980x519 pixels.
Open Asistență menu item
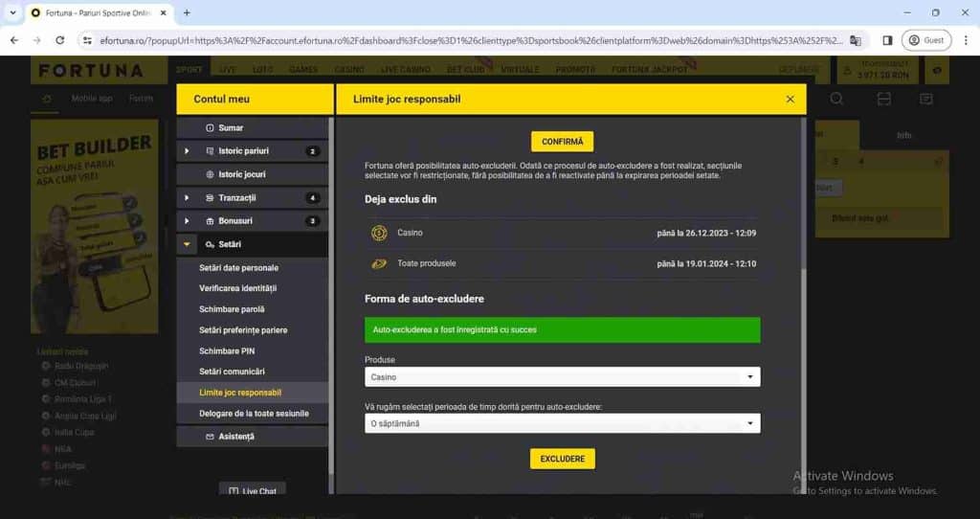[x=252, y=437]
